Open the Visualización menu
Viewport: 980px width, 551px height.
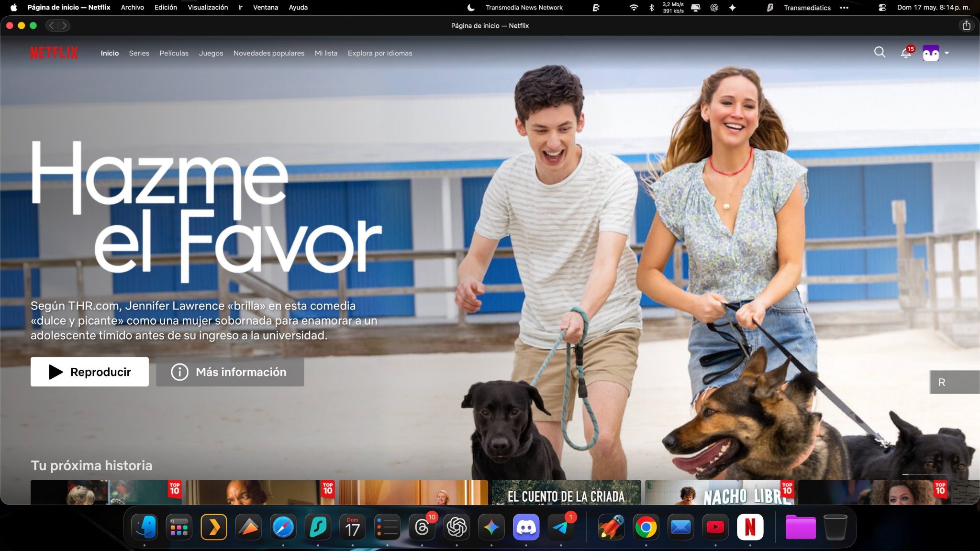(x=208, y=7)
